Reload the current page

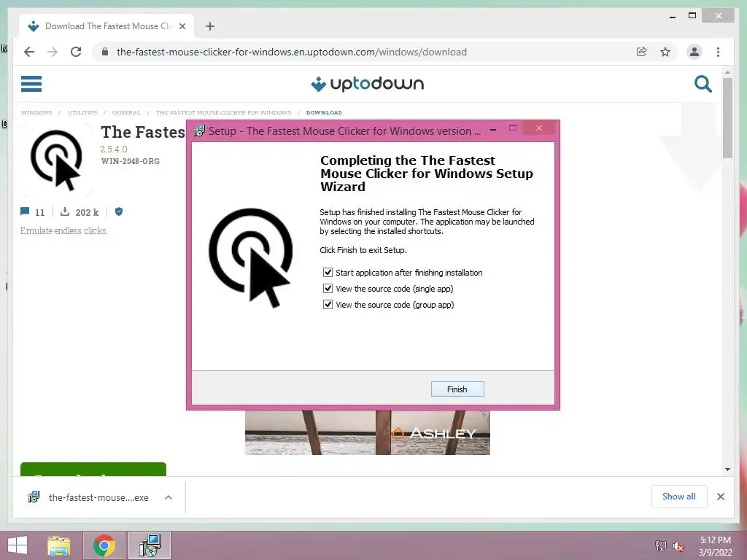pos(76,52)
